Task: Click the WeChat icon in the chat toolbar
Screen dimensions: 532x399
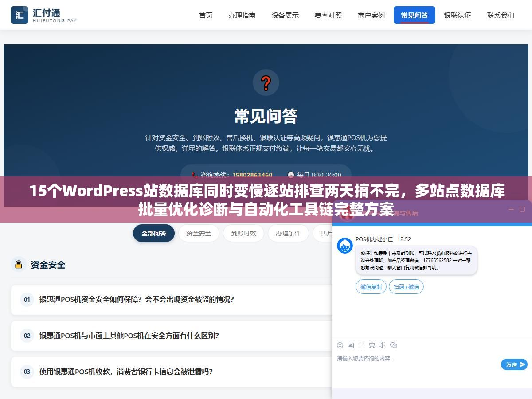Action: click(394, 345)
